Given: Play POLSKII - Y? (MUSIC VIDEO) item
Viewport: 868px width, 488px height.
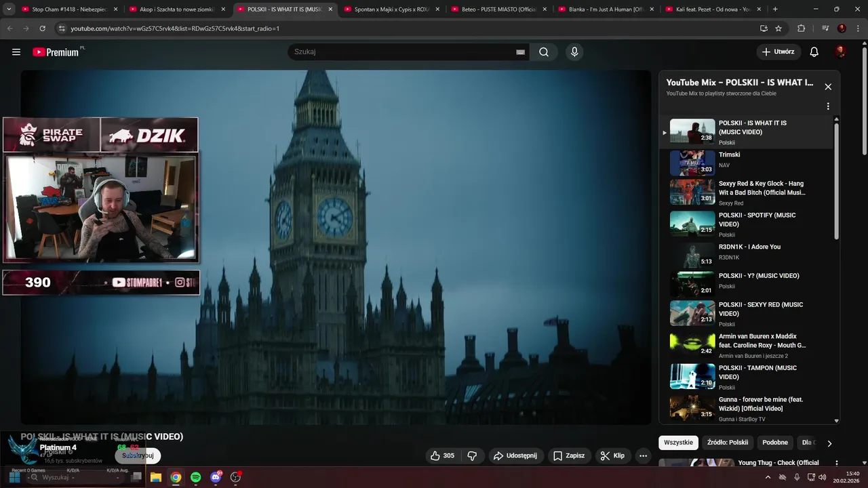Looking at the screenshot, I should pos(746,285).
